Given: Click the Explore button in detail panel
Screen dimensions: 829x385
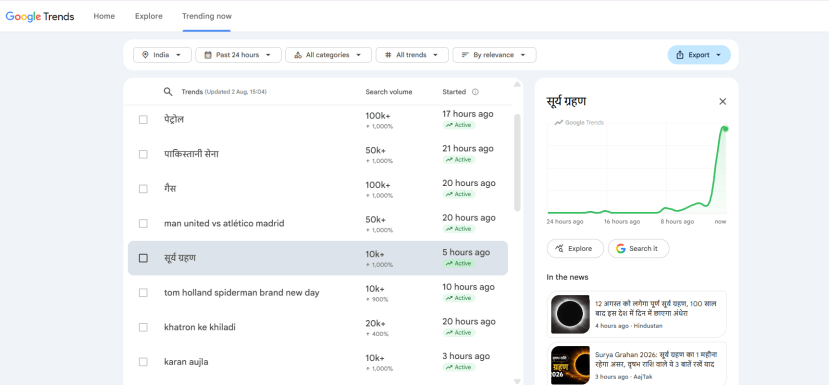Looking at the screenshot, I should [x=575, y=249].
